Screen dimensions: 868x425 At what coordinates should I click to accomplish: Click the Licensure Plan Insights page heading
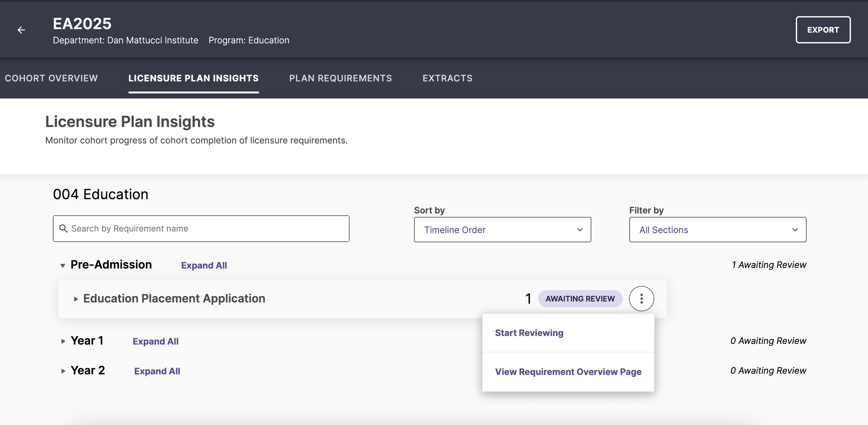click(x=130, y=122)
